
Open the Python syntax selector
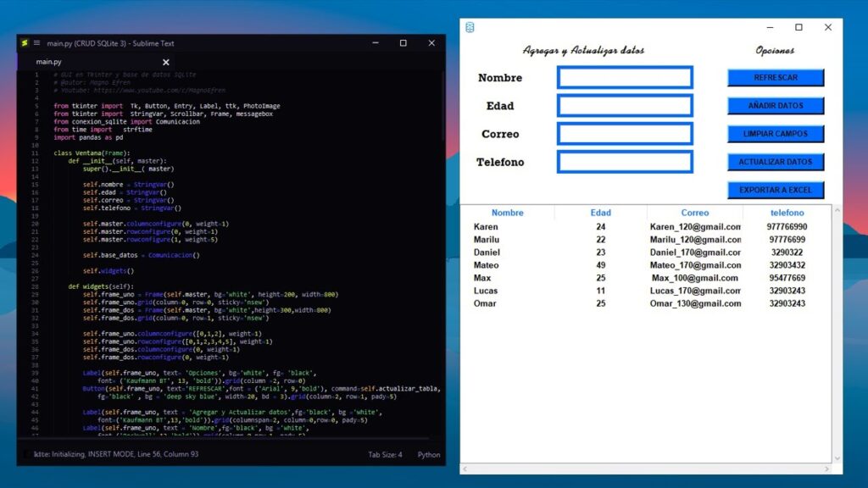[x=429, y=455]
